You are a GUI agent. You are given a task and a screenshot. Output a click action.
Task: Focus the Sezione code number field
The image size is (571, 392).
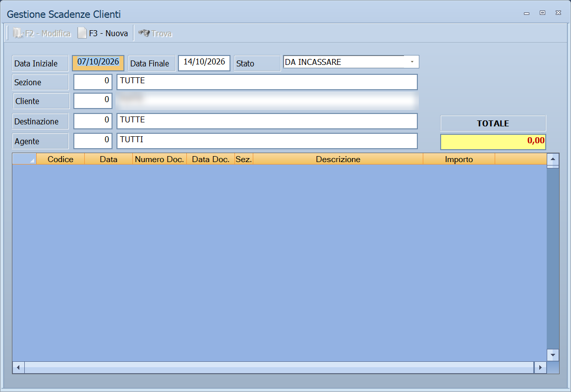click(93, 82)
